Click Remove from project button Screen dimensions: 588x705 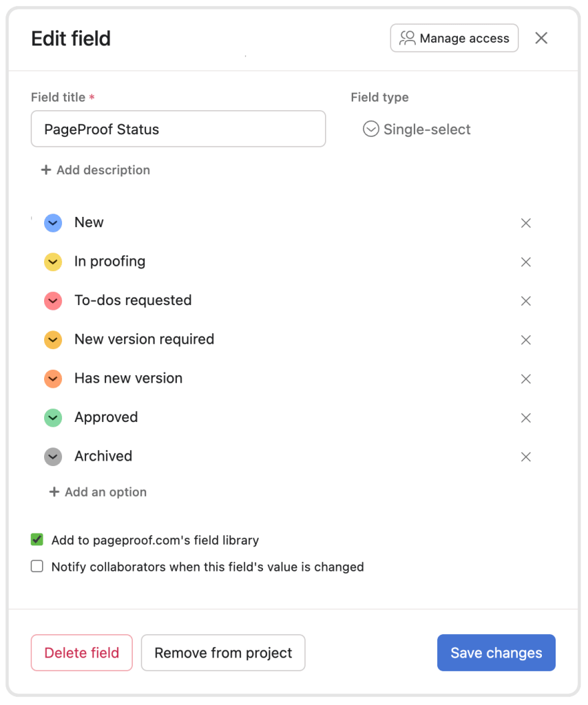coord(223,653)
